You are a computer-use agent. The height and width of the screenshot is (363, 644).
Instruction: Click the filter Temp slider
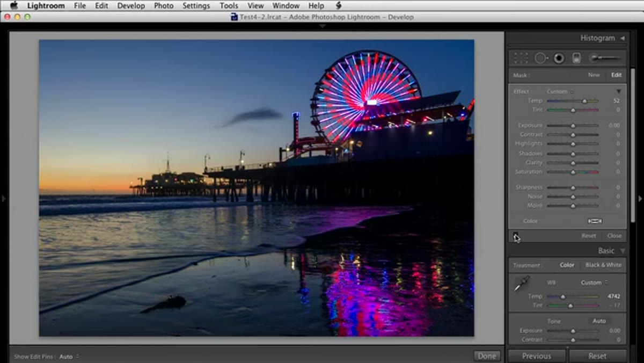(x=573, y=101)
